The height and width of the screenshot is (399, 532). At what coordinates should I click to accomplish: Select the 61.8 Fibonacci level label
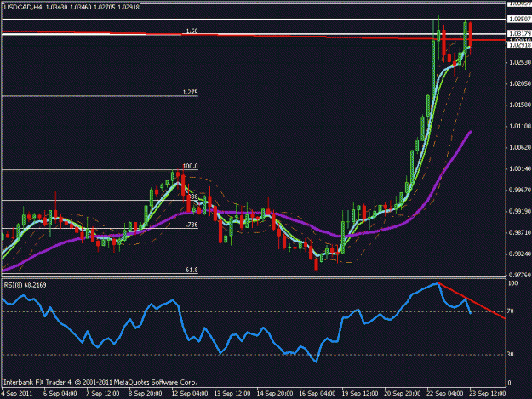coord(192,270)
